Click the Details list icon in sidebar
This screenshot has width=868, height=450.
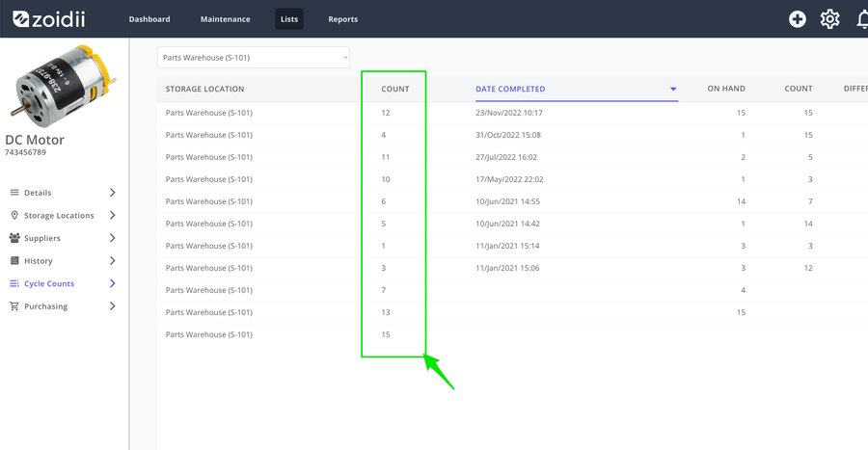click(x=14, y=193)
